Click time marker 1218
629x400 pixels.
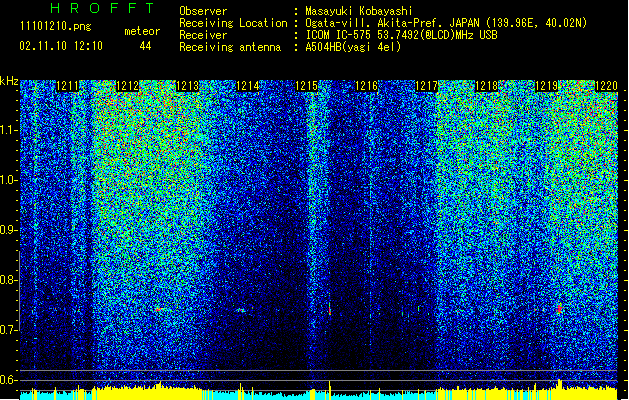tap(487, 86)
